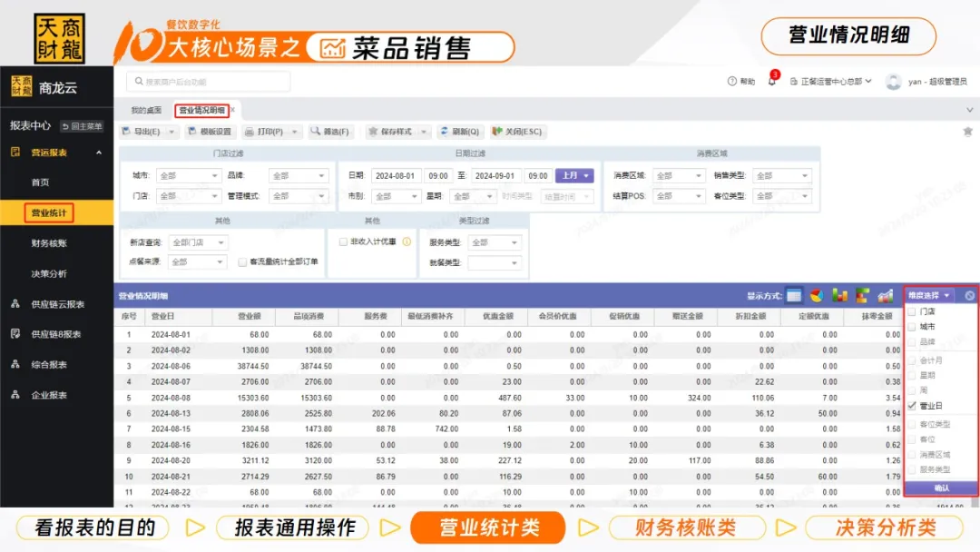Open the dropdown arrow beside 导出(E)
Viewport: 980px width, 552px height.
[x=171, y=132]
